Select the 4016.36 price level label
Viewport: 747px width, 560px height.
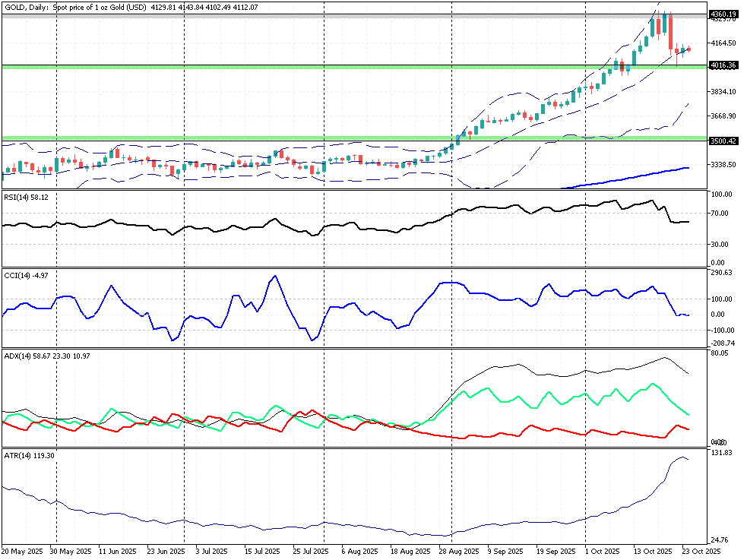click(723, 65)
